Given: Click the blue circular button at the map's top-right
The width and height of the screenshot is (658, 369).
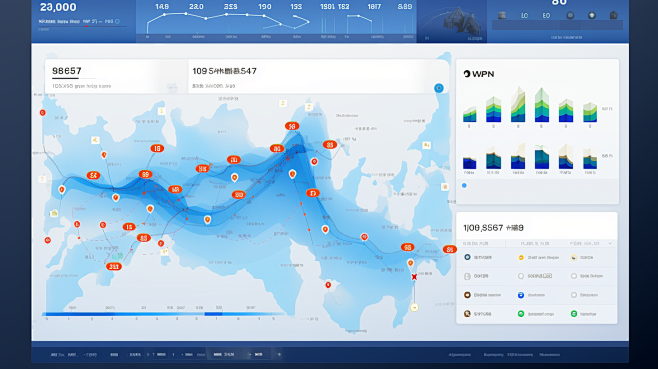Looking at the screenshot, I should pyautogui.click(x=439, y=88).
